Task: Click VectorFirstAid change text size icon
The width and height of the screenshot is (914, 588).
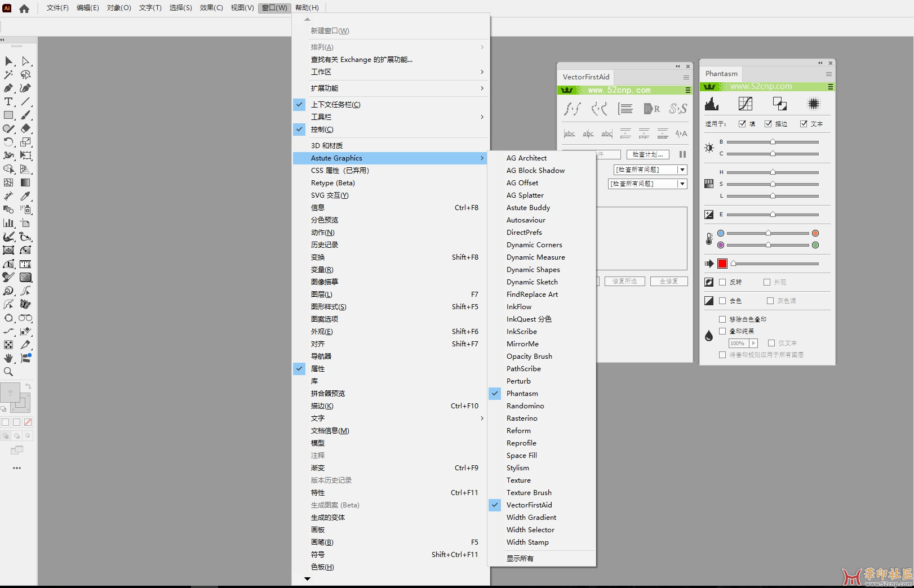Action: 681,133
